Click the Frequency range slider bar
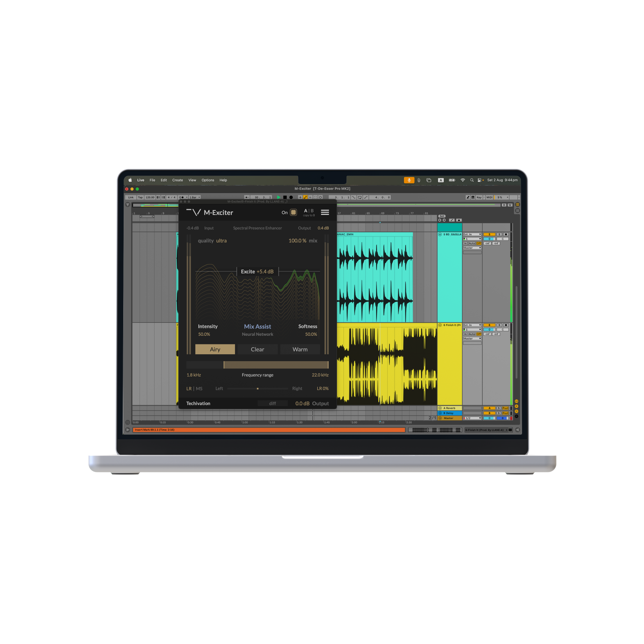 [x=276, y=365]
